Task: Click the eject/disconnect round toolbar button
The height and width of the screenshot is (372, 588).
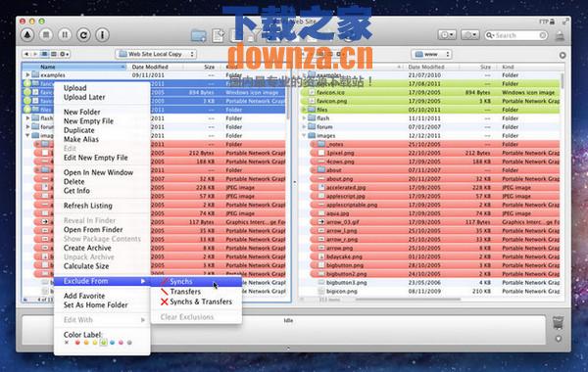Action: point(27,35)
